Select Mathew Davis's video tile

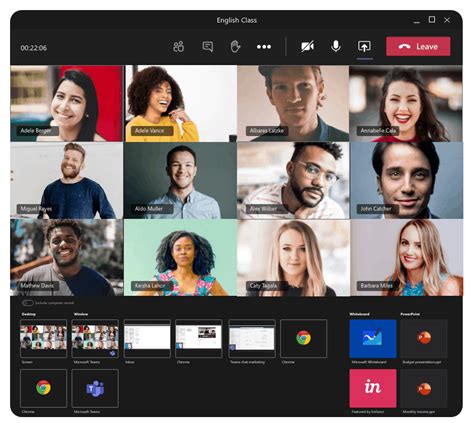pyautogui.click(x=67, y=257)
